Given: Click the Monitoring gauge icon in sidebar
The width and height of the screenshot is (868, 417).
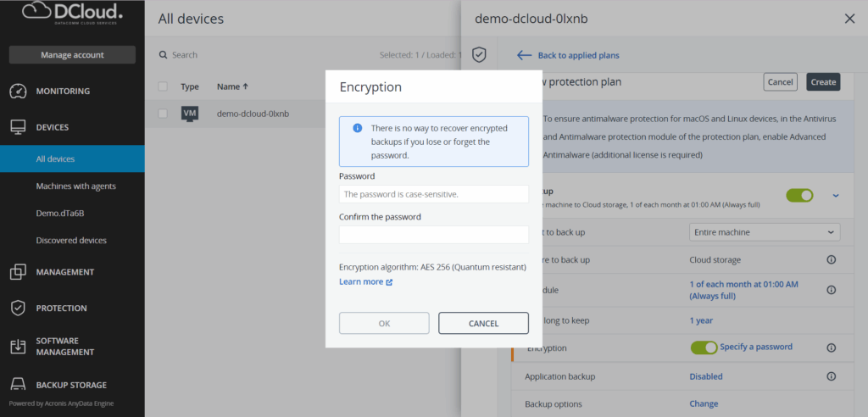Looking at the screenshot, I should pyautogui.click(x=18, y=91).
